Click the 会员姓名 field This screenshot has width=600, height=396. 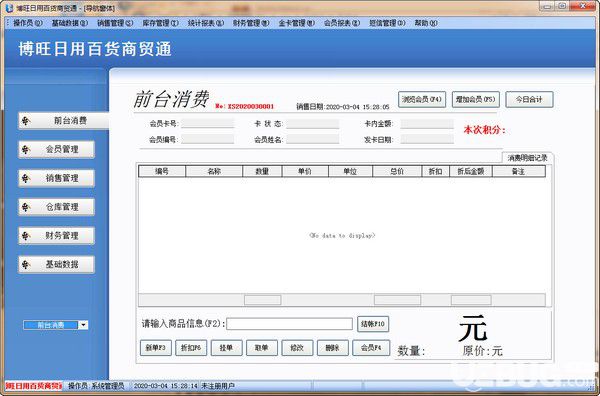[313, 139]
